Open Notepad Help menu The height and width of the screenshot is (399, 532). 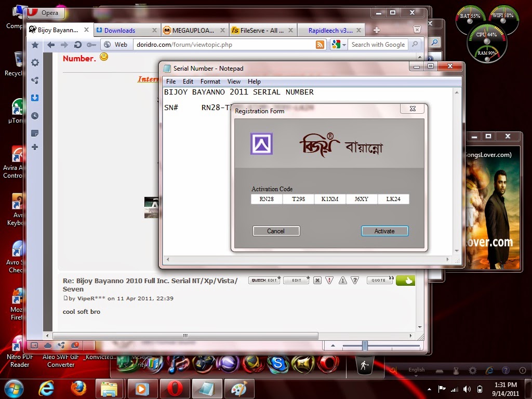coord(254,82)
